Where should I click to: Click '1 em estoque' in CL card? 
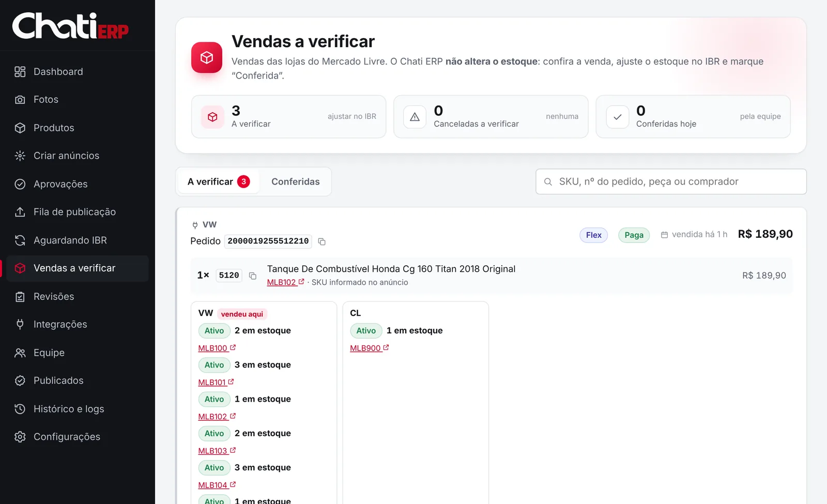[x=415, y=331]
